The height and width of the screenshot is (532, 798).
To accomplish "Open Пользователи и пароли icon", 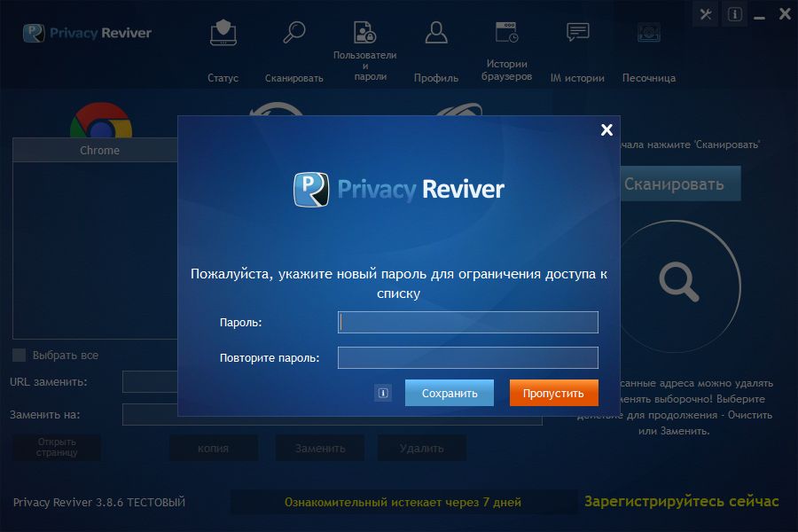I will [365, 32].
